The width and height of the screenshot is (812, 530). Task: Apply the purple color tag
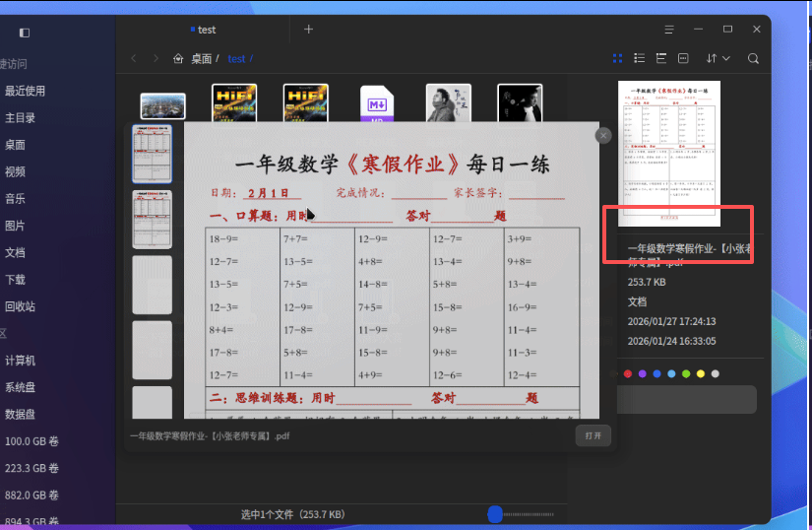[x=642, y=373]
